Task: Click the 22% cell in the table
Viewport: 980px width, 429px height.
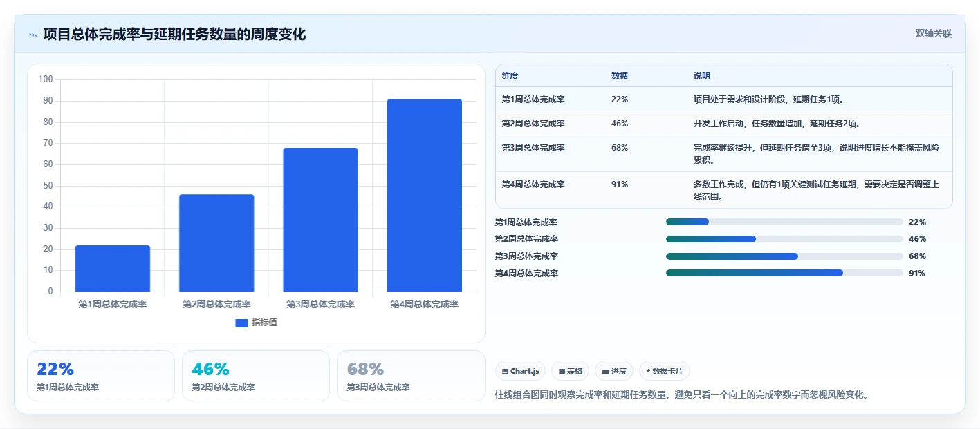Action: point(620,99)
